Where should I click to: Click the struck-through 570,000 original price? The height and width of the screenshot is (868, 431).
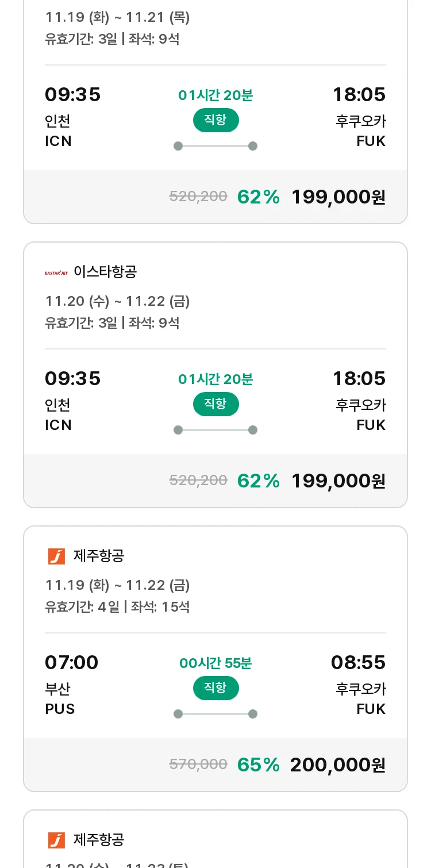coord(198,765)
